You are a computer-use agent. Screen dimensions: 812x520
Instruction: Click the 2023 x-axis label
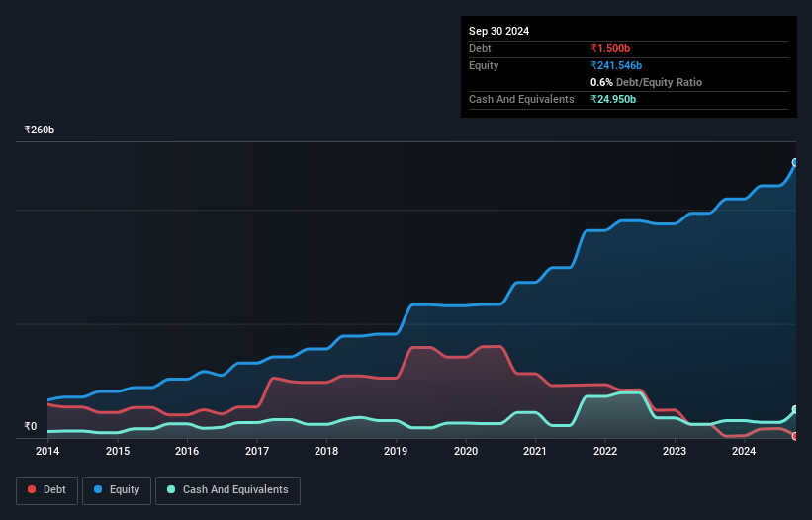point(675,451)
